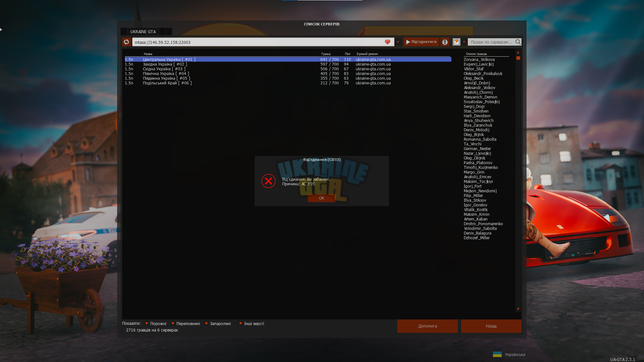The height and width of the screenshot is (362, 644).
Task: Go back with the Назад button
Action: pos(491,326)
